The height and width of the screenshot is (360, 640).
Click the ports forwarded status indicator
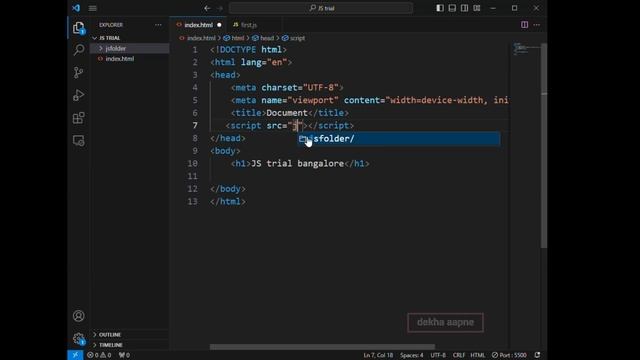coord(124,355)
